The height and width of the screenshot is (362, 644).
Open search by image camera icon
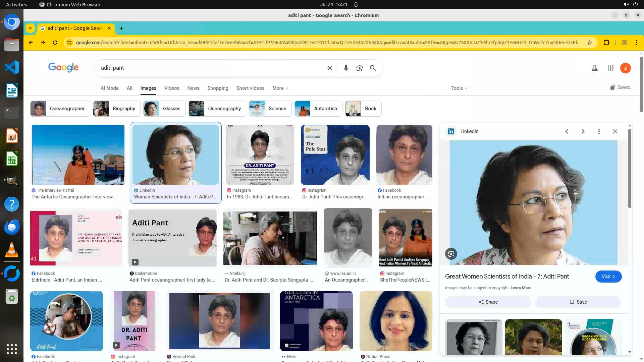(359, 68)
